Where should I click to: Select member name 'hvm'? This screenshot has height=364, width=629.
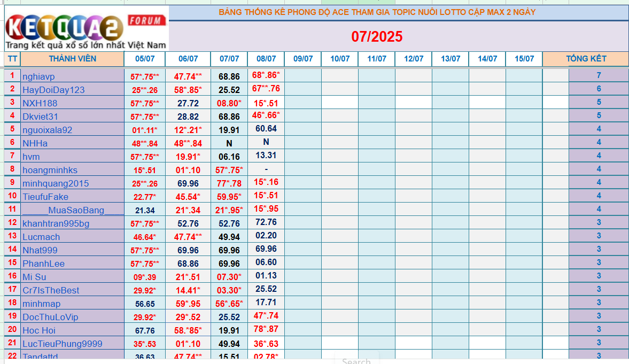pos(31,157)
